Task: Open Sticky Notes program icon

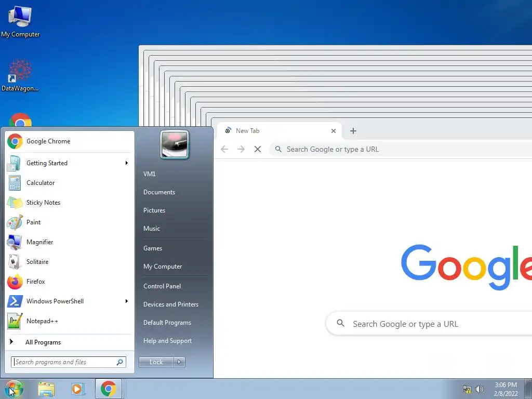Action: pyautogui.click(x=15, y=203)
